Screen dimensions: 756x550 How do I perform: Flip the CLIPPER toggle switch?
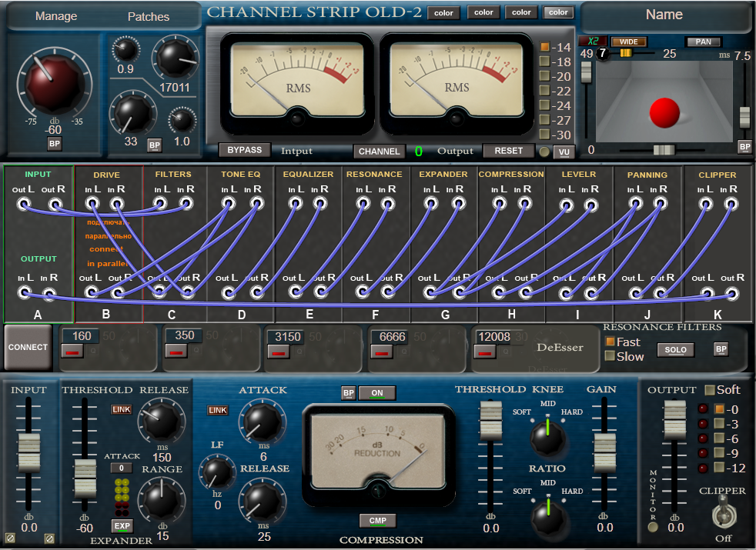(723, 513)
